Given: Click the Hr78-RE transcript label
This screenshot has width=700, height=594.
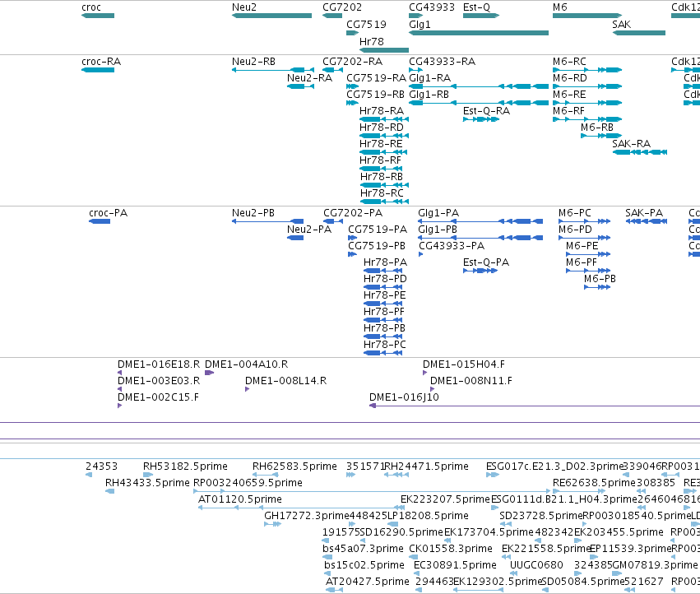Looking at the screenshot, I should coord(381,144).
